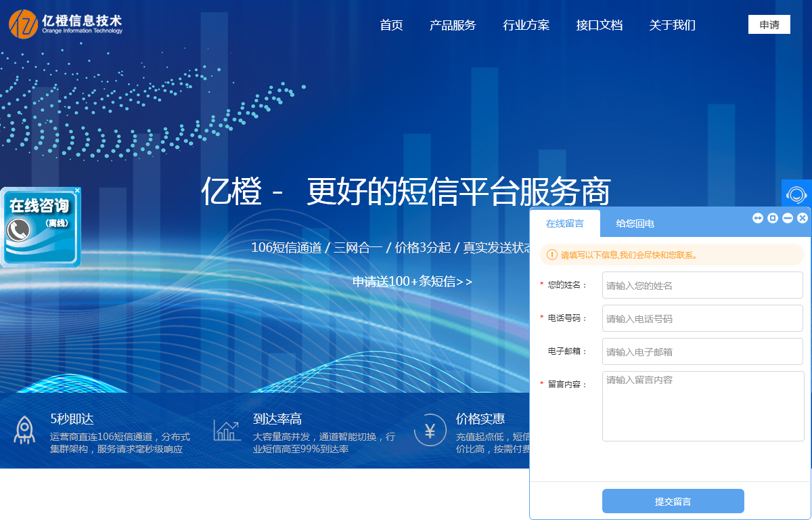Close the 在线留言 message panel
This screenshot has height=520, width=812.
(x=803, y=218)
